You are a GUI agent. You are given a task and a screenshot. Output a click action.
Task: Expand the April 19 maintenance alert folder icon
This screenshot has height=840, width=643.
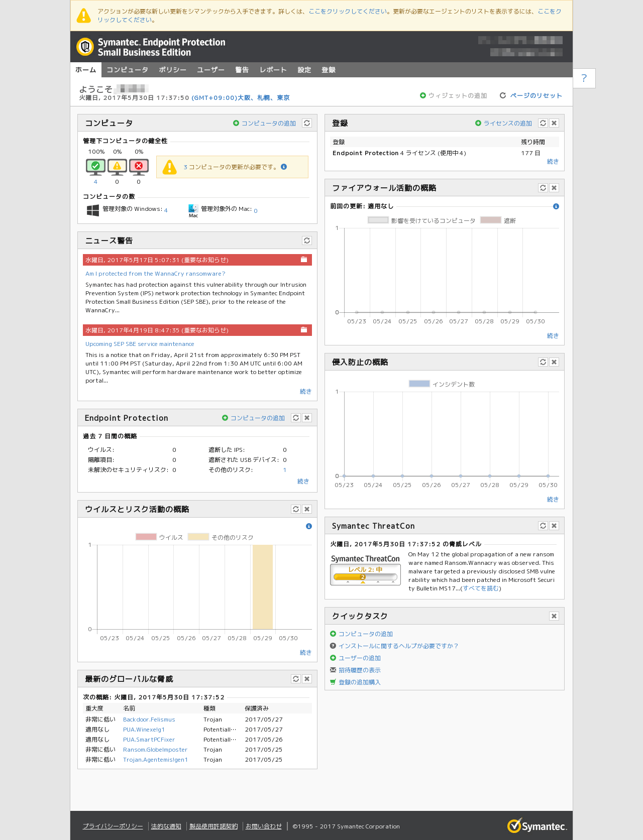[x=304, y=330]
